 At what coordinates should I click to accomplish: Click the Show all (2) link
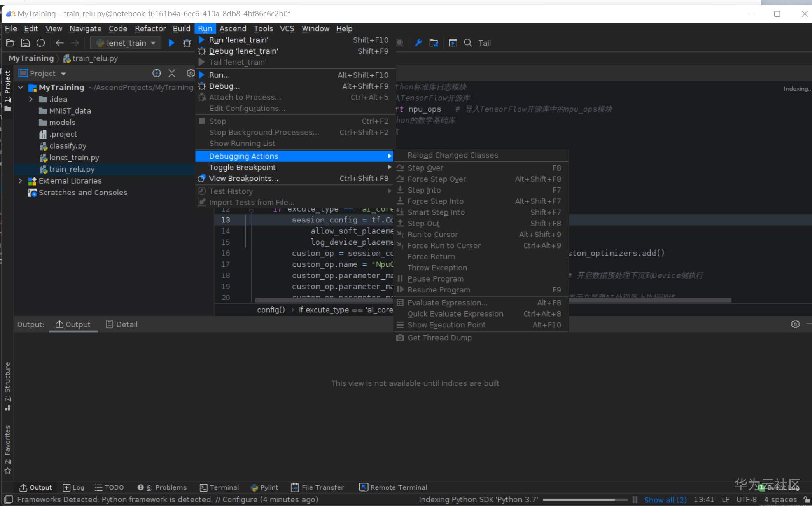point(665,499)
